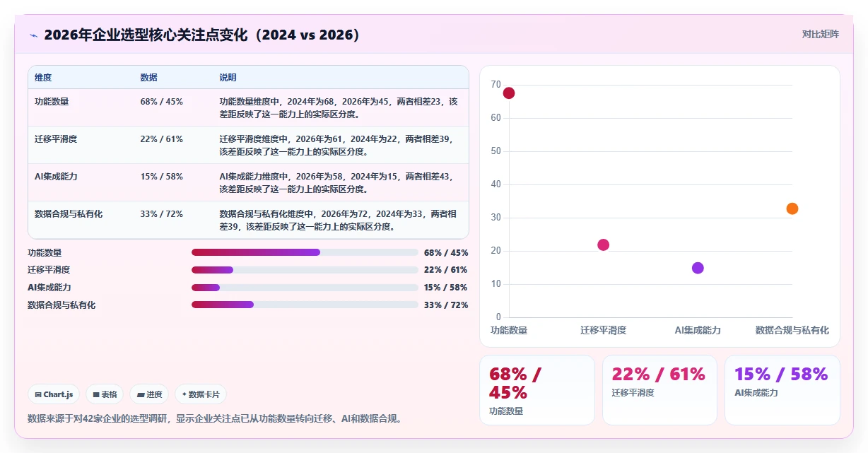Image resolution: width=868 pixels, height=453 pixels.
Task: Click the 70 y-axis tick label
Action: pyautogui.click(x=495, y=84)
